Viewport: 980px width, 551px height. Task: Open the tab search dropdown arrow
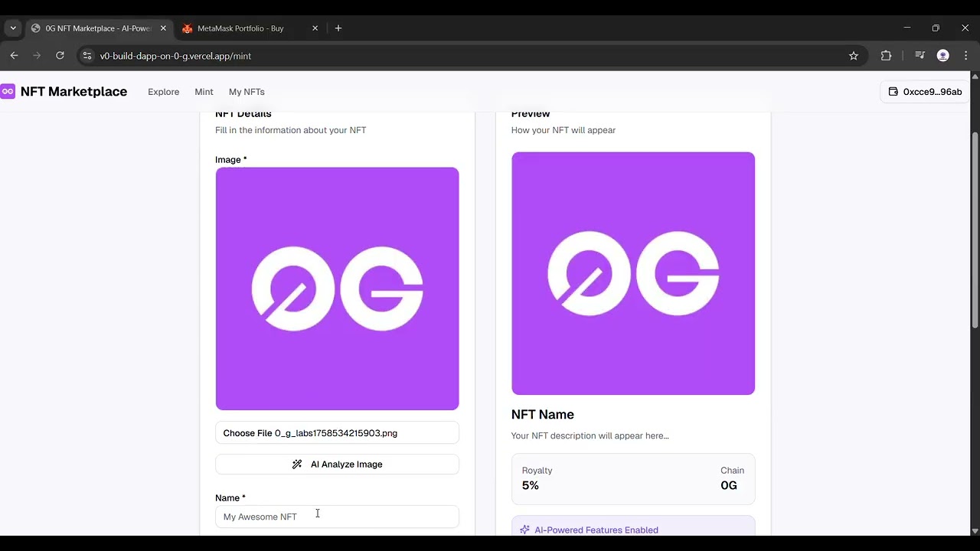(x=13, y=28)
